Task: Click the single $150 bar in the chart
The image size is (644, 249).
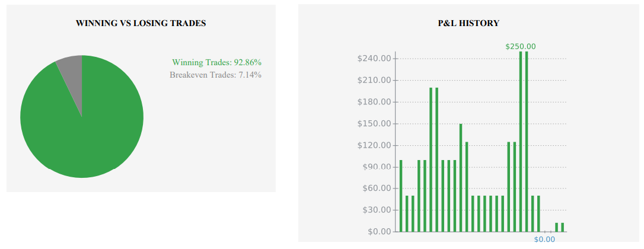Action: tap(461, 178)
